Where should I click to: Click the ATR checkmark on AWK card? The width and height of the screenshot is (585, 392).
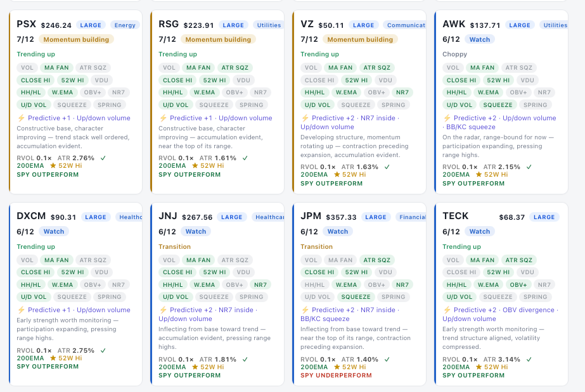(529, 167)
